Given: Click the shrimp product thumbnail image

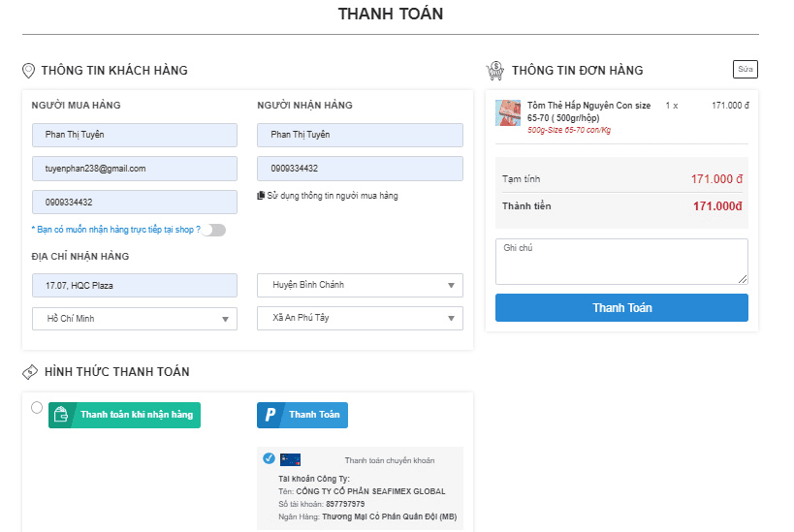Looking at the screenshot, I should pos(508,112).
